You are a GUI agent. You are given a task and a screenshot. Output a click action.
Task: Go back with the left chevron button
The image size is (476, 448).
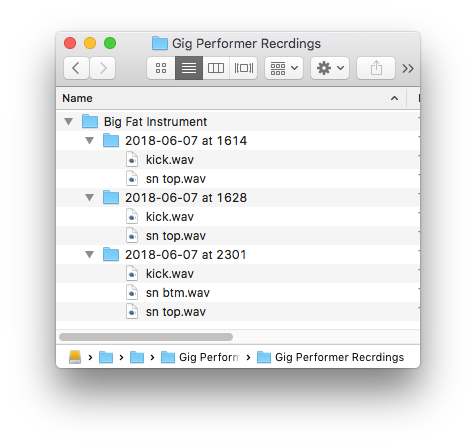pos(76,68)
